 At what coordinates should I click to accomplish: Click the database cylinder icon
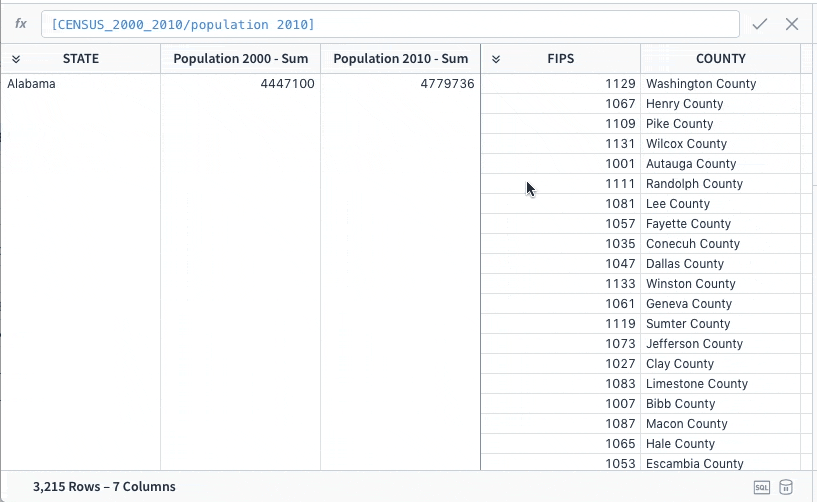click(786, 487)
